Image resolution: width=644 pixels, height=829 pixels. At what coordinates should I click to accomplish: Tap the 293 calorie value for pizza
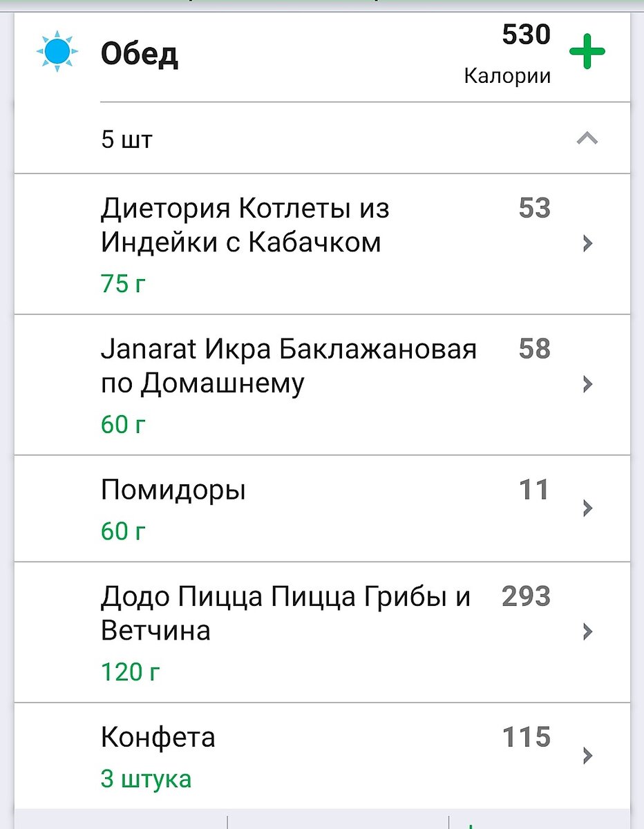point(526,596)
